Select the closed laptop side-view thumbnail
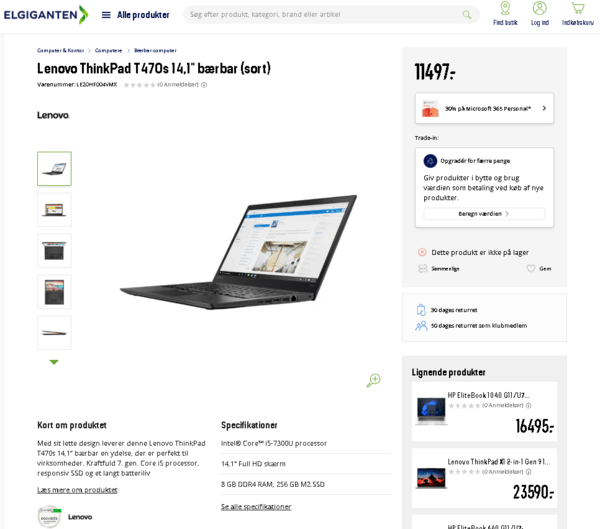Viewport: 600px width, 529px height. point(54,333)
